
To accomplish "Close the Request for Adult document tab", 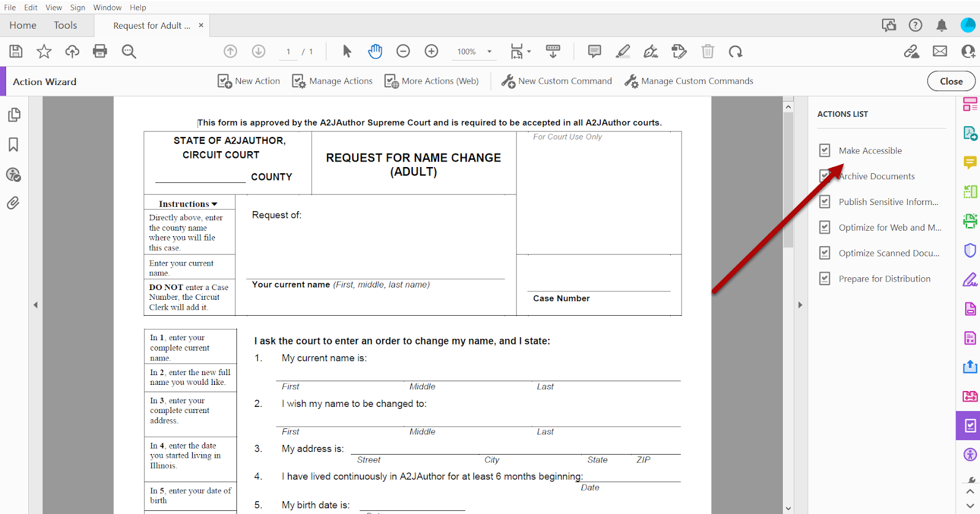I will (x=201, y=25).
